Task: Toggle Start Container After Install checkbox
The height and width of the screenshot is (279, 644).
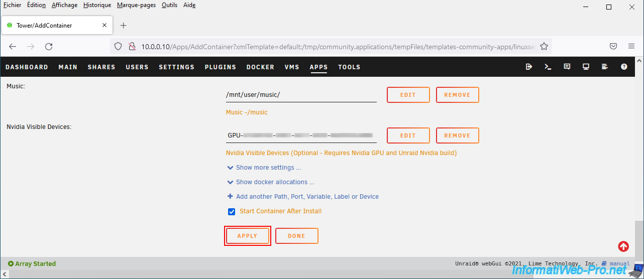Action: 232,212
